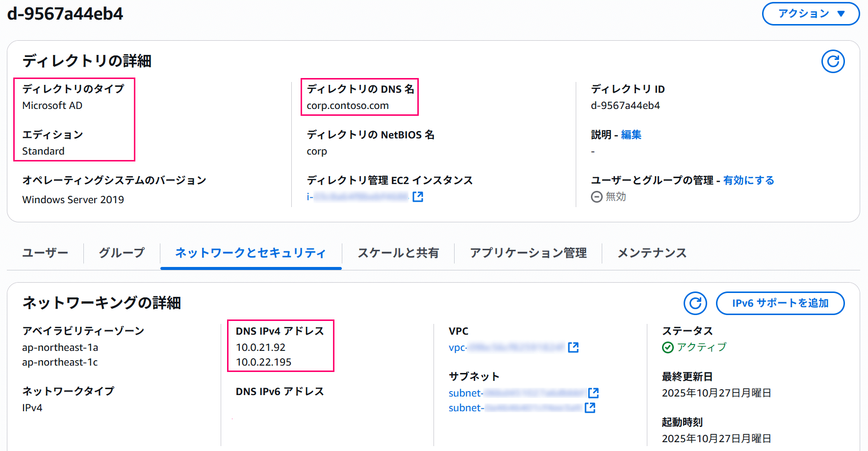The image size is (868, 451).
Task: Open the first subnet external link icon
Action: (x=593, y=392)
